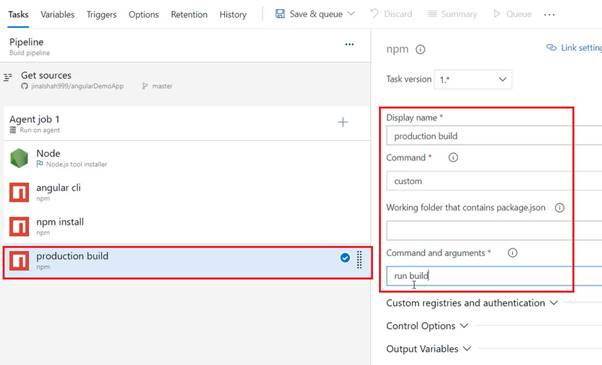Open the top toolbar more options ellipsis
Viewport: 602px width, 365px height.
(x=549, y=15)
